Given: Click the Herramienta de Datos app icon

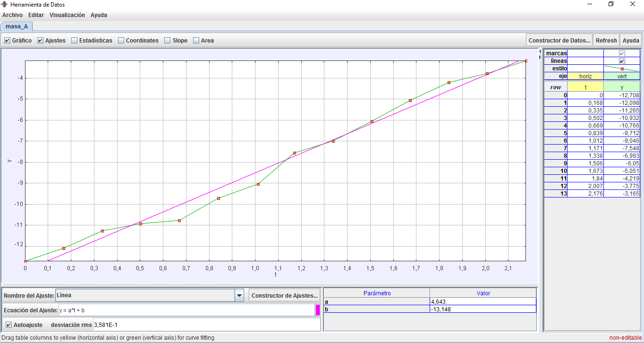Looking at the screenshot, I should tap(5, 4).
